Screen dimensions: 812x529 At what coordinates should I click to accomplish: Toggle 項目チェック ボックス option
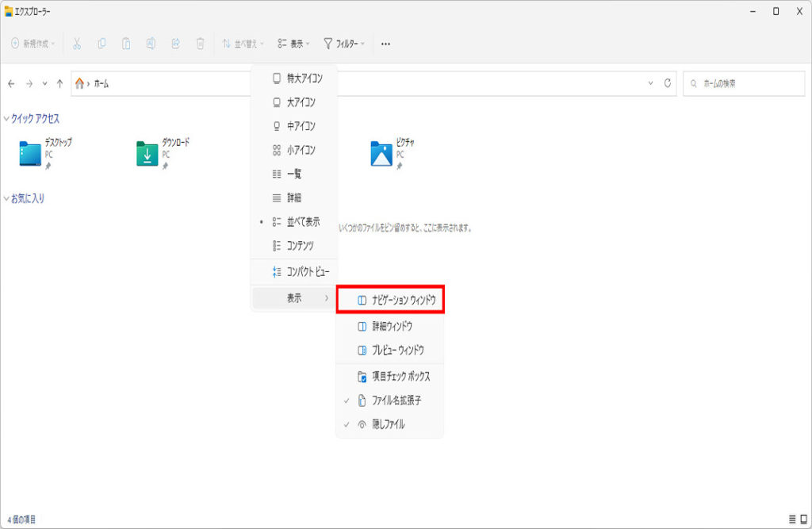pyautogui.click(x=400, y=376)
